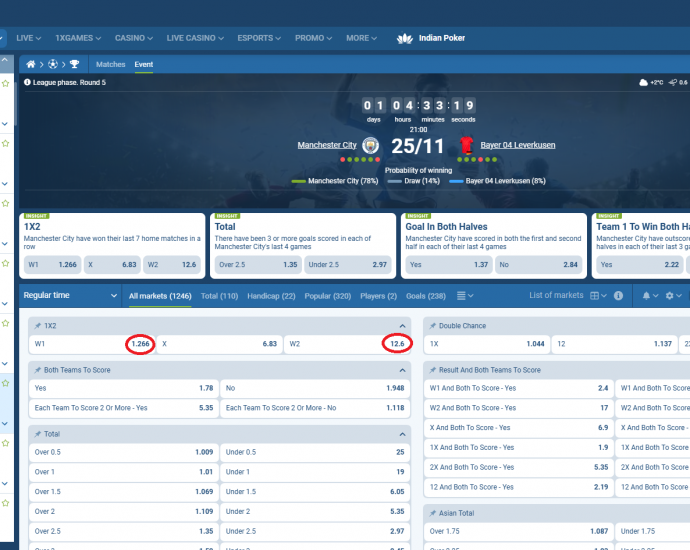Open the list view icon after Goals tab
The image size is (690, 550).
pos(465,296)
